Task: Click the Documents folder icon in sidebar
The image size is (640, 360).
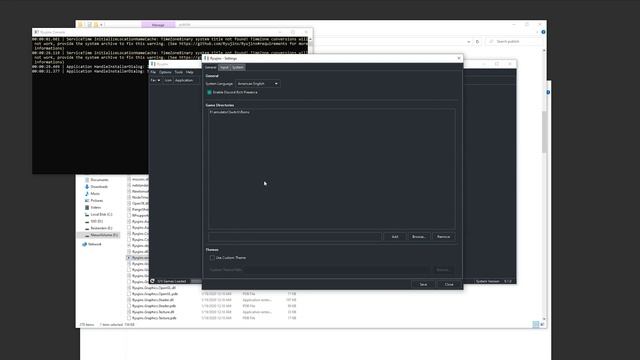Action: pos(87,180)
